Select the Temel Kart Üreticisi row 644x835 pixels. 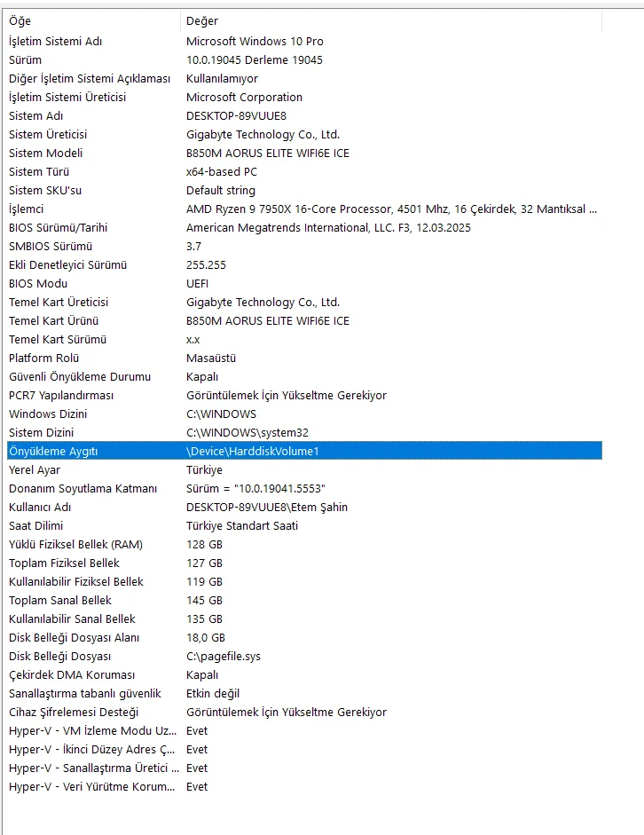304,302
